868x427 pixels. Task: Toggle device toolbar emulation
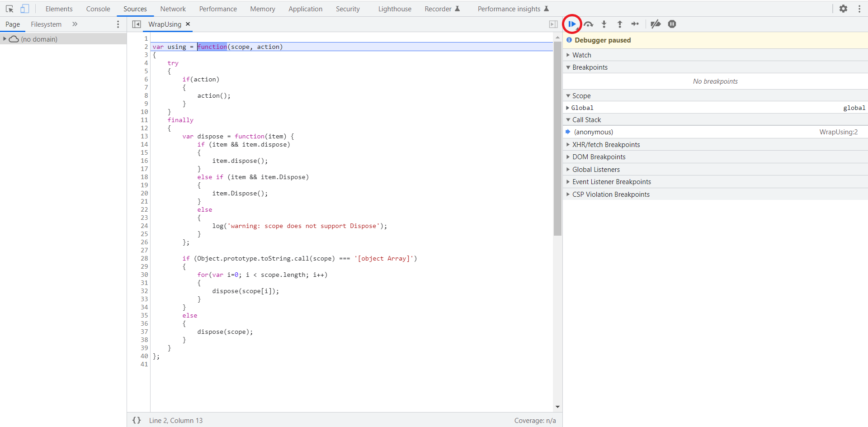click(25, 9)
